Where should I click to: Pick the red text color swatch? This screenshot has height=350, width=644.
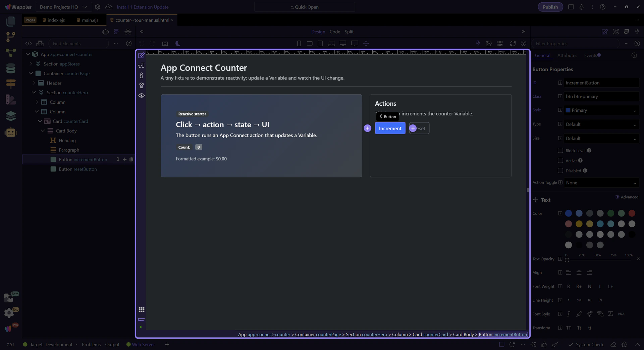[x=632, y=213]
